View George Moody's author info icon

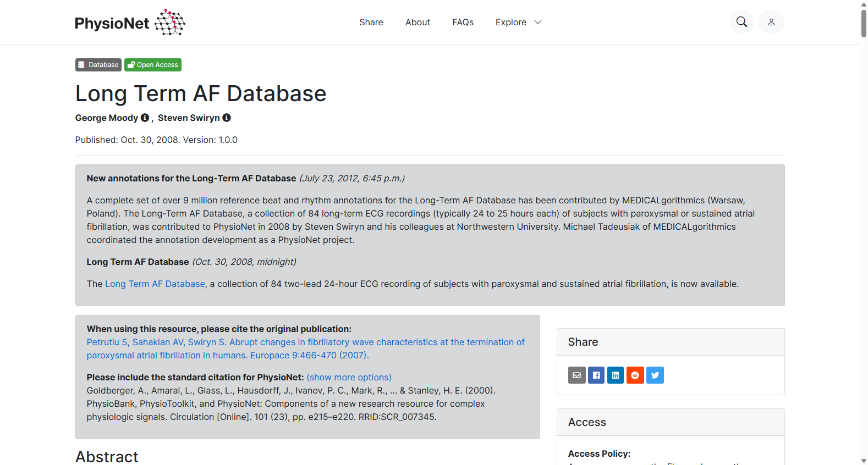(x=145, y=118)
